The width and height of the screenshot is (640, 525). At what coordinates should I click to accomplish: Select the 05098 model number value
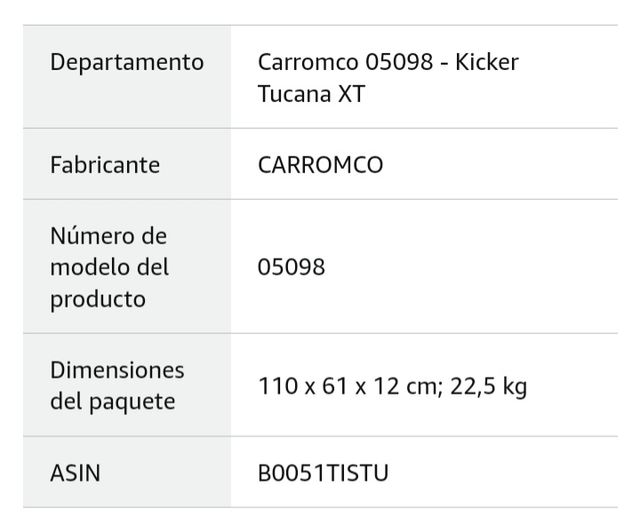(x=291, y=267)
